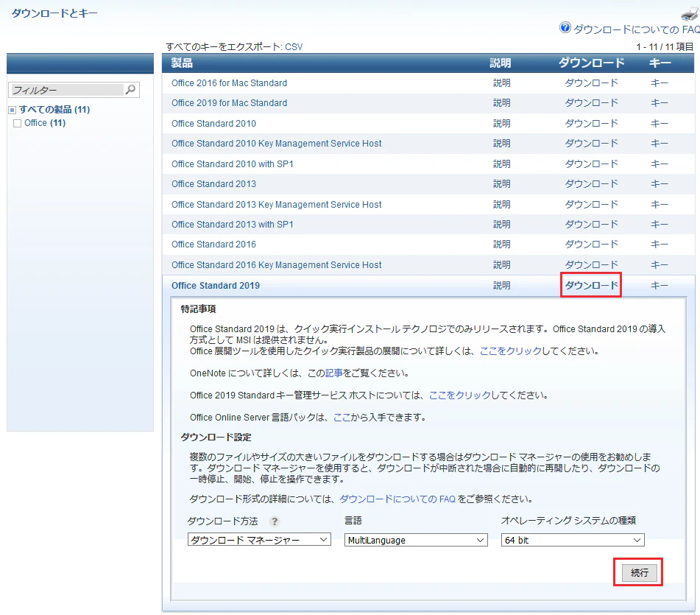Open Office 2019 for Mac Standard product

click(229, 102)
